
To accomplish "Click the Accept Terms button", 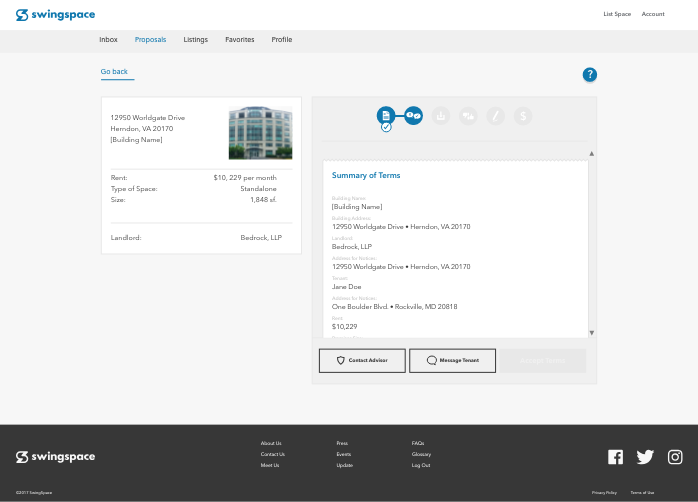I will 543,360.
